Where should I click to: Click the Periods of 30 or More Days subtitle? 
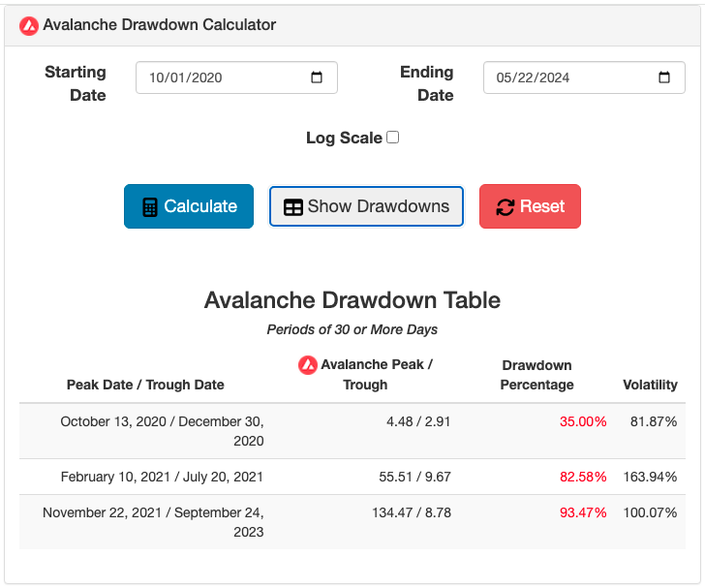(352, 329)
